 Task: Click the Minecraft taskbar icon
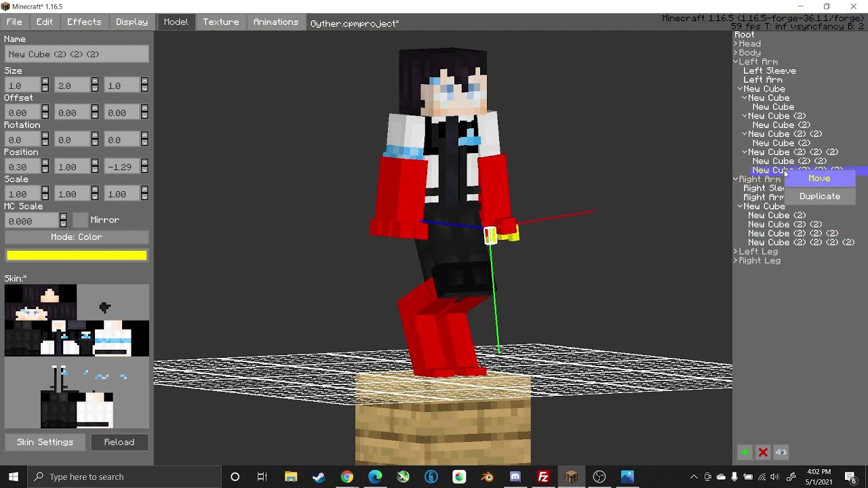(x=571, y=476)
